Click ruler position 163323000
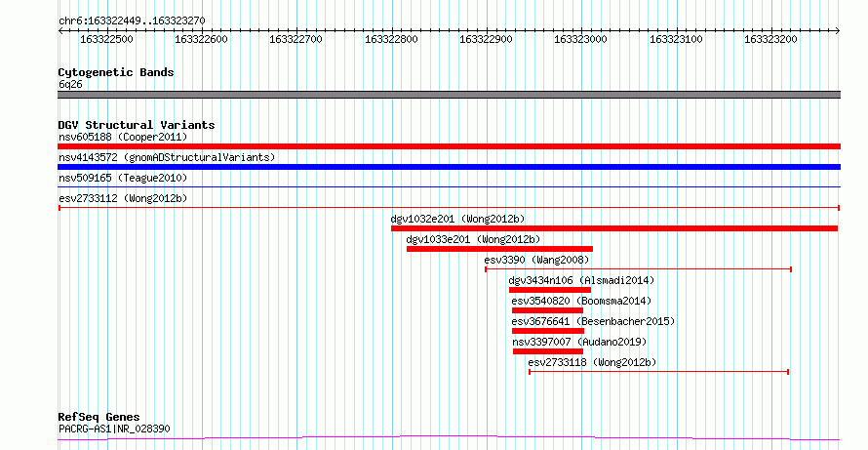This screenshot has height=450, width=868. [581, 39]
